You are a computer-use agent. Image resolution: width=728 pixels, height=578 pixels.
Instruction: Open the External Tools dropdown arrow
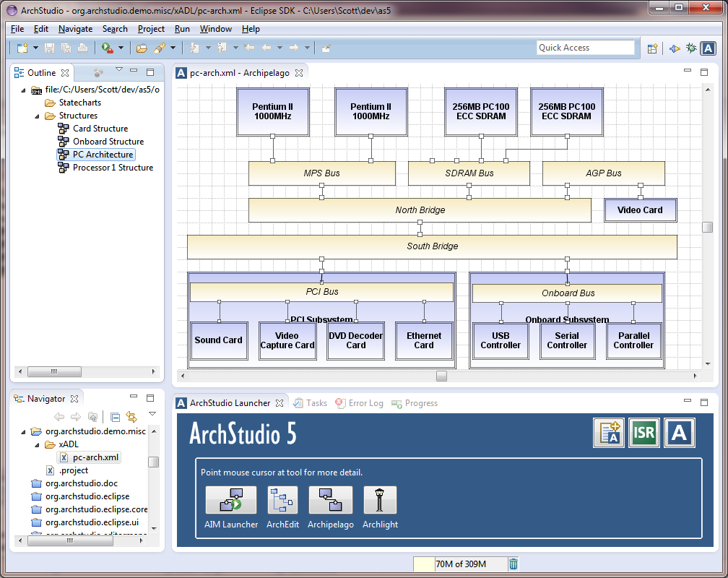click(121, 48)
